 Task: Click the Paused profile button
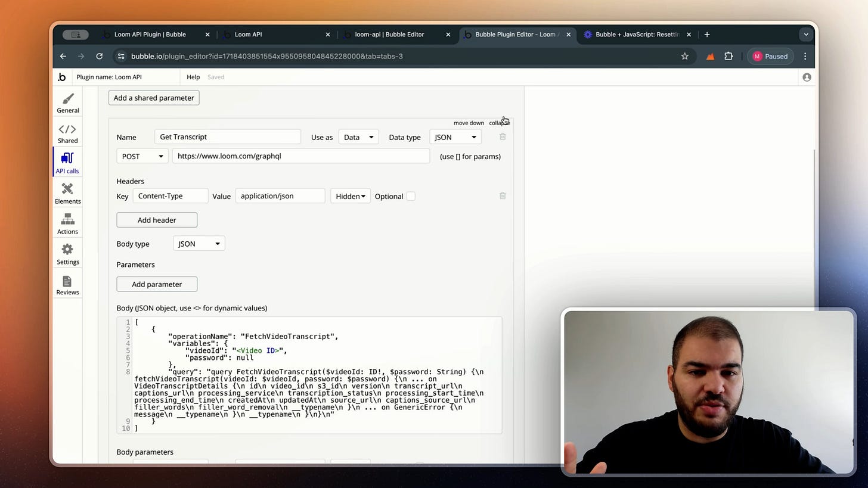pos(770,56)
